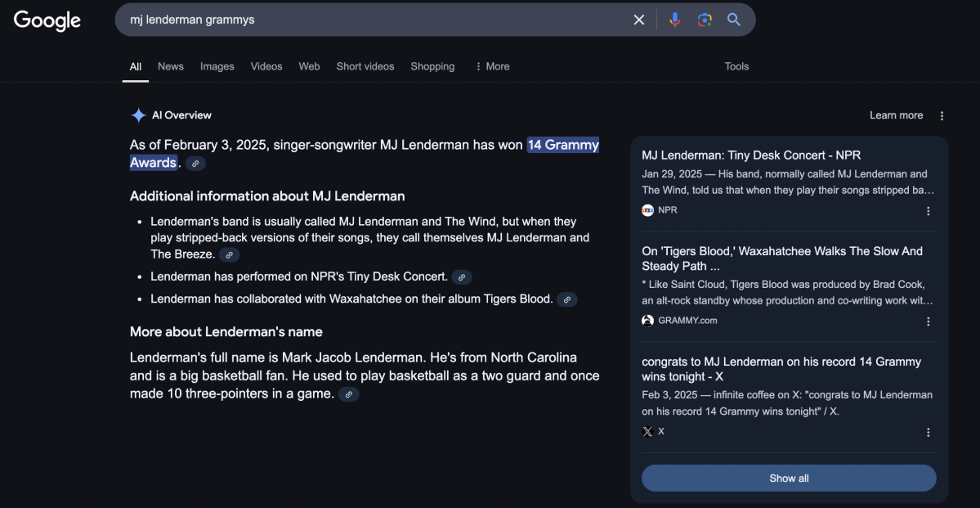Viewport: 980px width, 508px height.
Task: Click the Google logo
Action: tap(47, 20)
